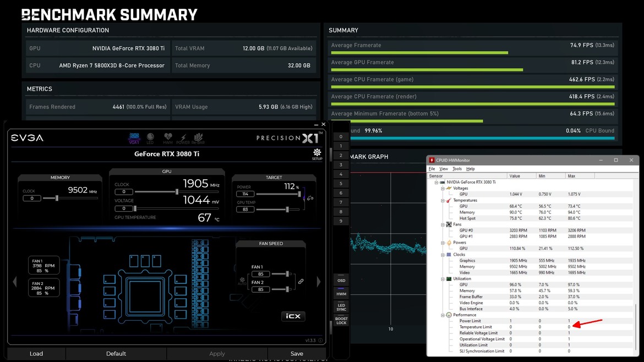644x362 pixels.
Task: Click the Performance gauge icon in HWMonitor
Action: coord(449,315)
